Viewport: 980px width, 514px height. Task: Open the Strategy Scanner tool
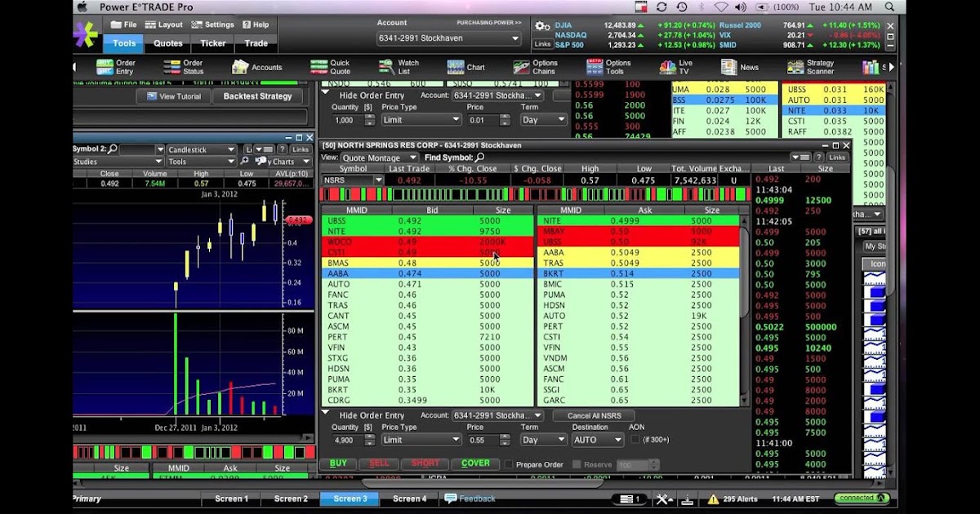tap(810, 67)
